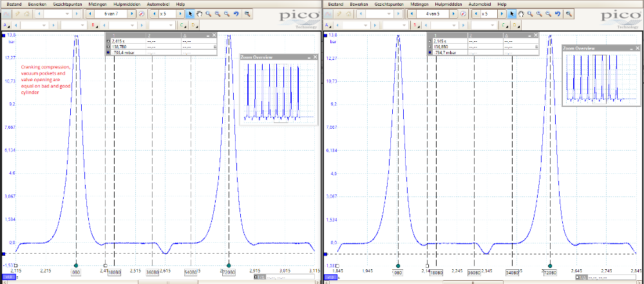644x284 pixels.
Task: Click zoom to full view icon, right window
Action: click(569, 14)
